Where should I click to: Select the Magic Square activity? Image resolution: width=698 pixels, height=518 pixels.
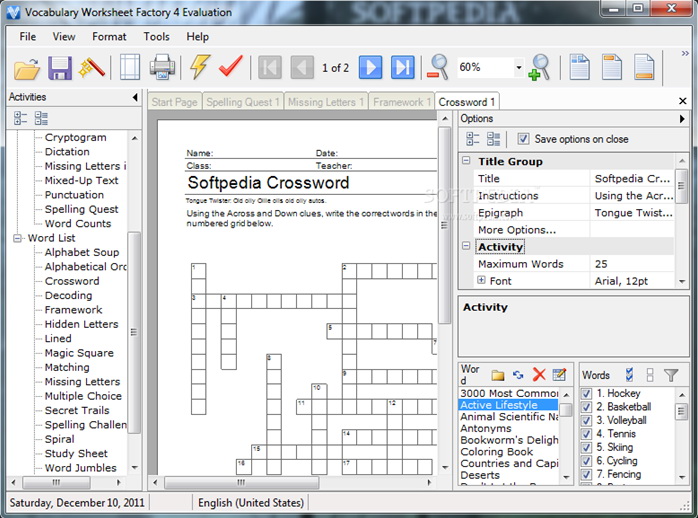(x=79, y=353)
